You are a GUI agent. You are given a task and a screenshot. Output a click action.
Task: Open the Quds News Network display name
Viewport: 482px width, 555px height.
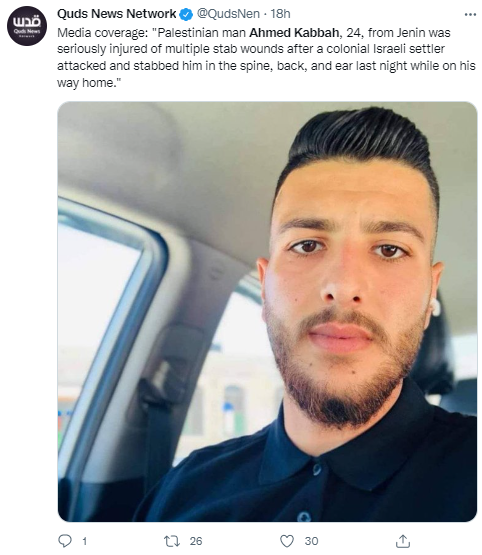(x=117, y=14)
